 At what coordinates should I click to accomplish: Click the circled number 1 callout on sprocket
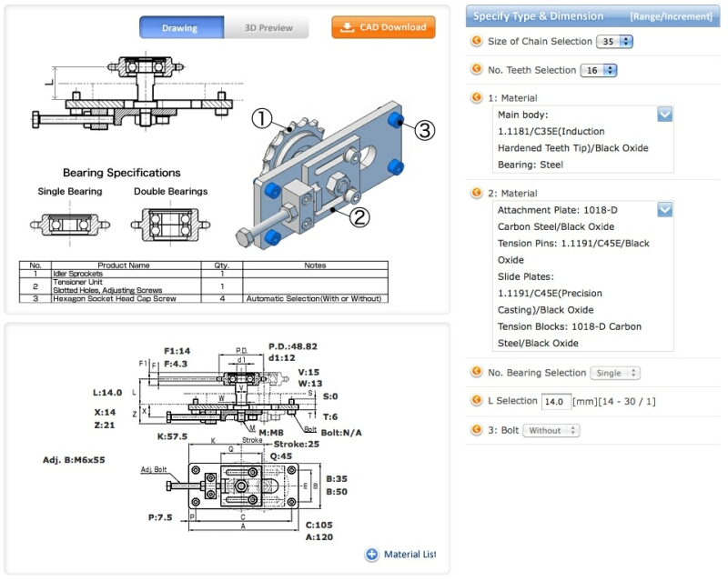(x=262, y=118)
